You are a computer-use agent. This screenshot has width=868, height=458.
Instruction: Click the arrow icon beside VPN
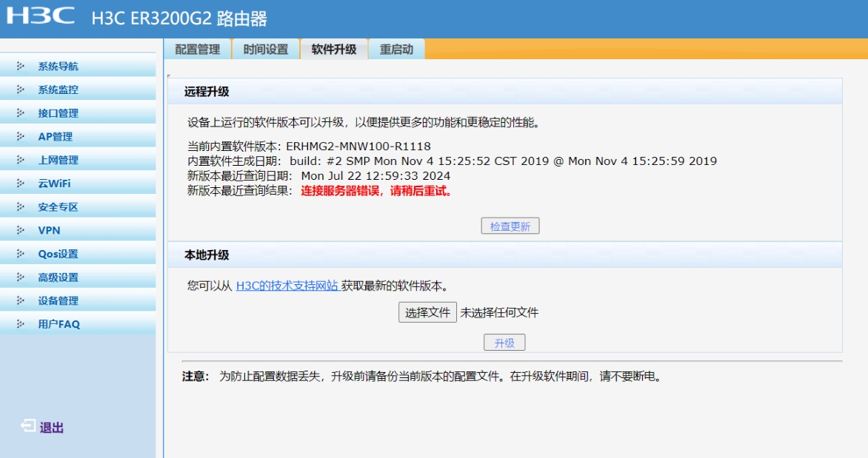[x=21, y=230]
